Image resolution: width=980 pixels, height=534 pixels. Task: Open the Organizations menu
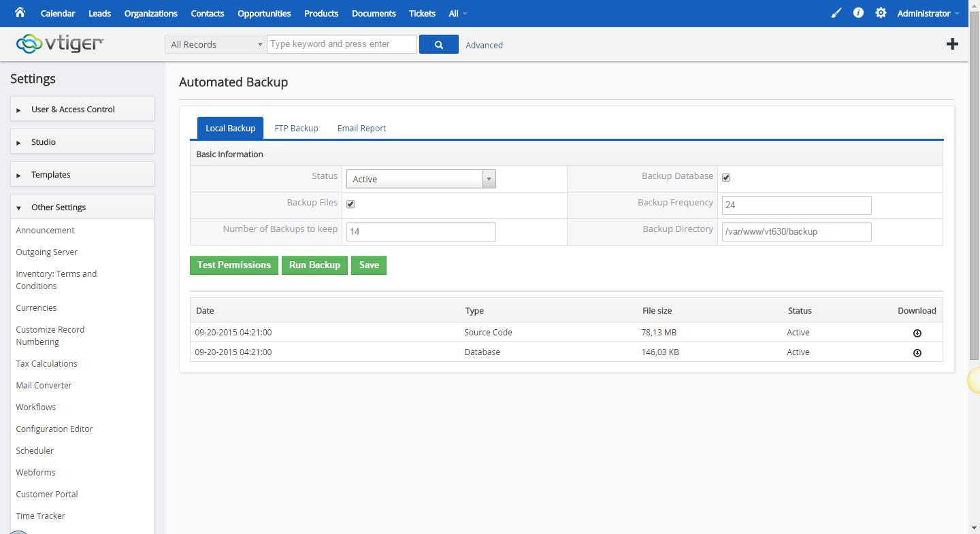click(151, 14)
